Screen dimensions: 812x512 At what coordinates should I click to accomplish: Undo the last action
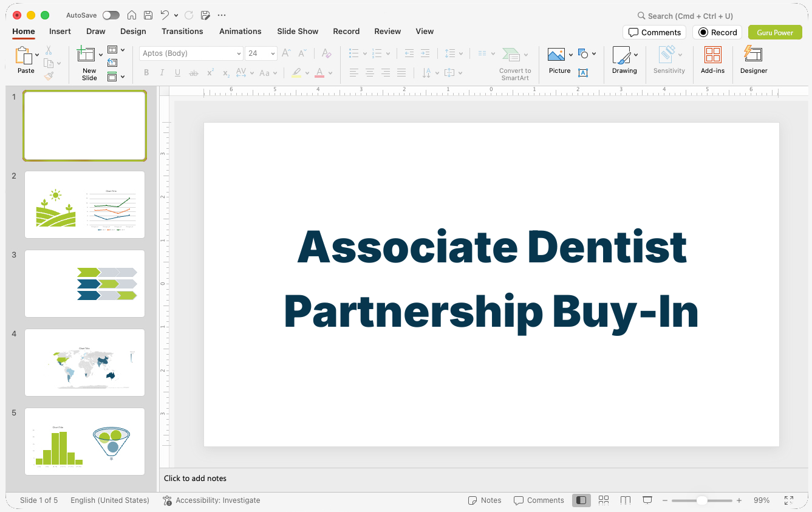(165, 15)
